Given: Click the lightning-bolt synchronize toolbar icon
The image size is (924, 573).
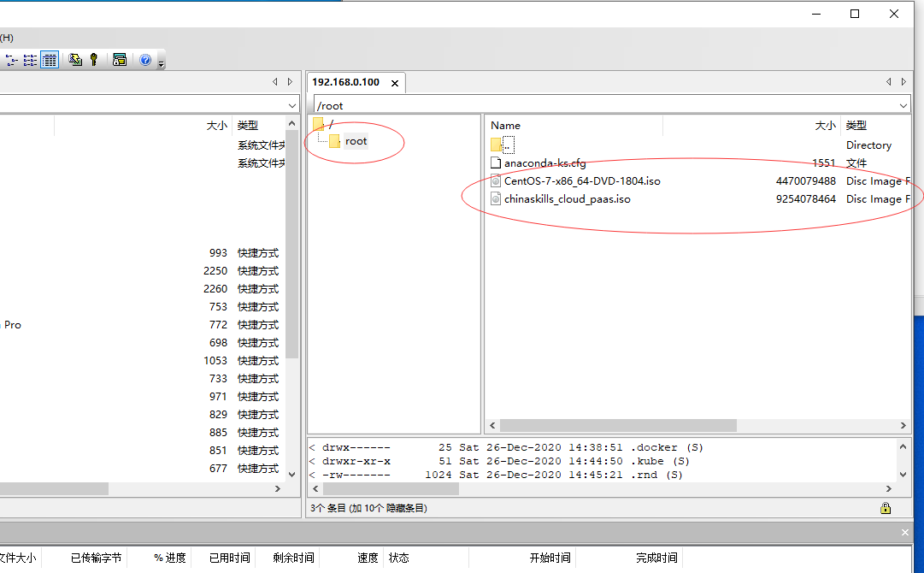Looking at the screenshot, I should (75, 60).
